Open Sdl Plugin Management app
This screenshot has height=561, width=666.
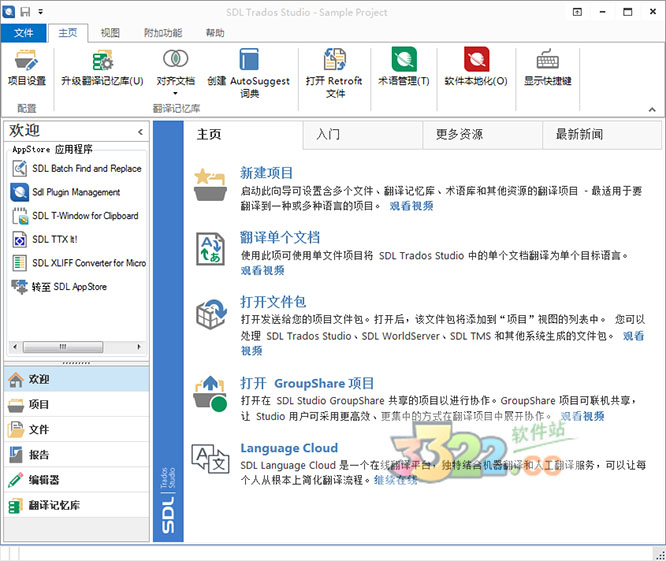(x=66, y=192)
